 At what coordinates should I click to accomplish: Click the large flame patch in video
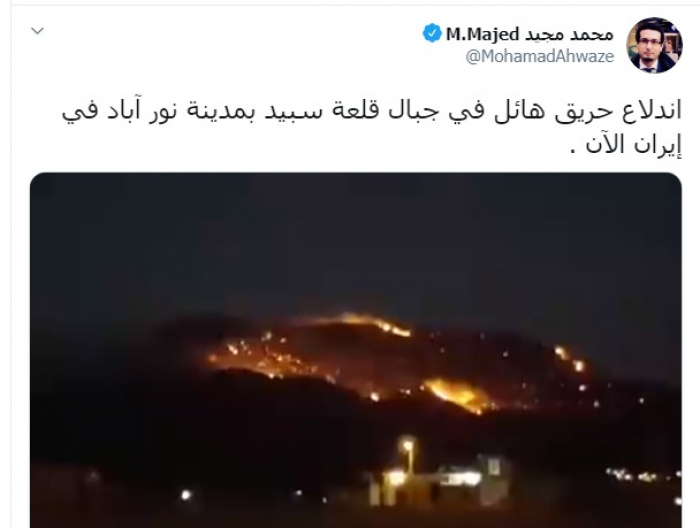tap(458, 395)
